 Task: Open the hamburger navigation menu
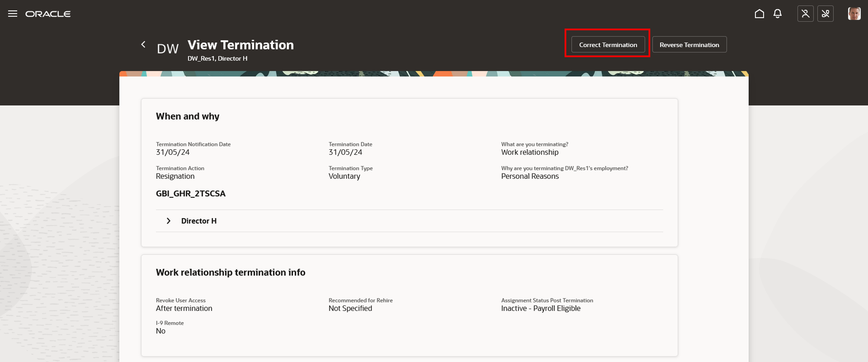[12, 14]
